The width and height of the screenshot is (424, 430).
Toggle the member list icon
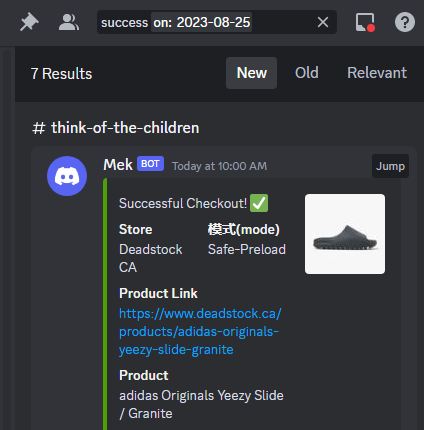pyautogui.click(x=69, y=22)
